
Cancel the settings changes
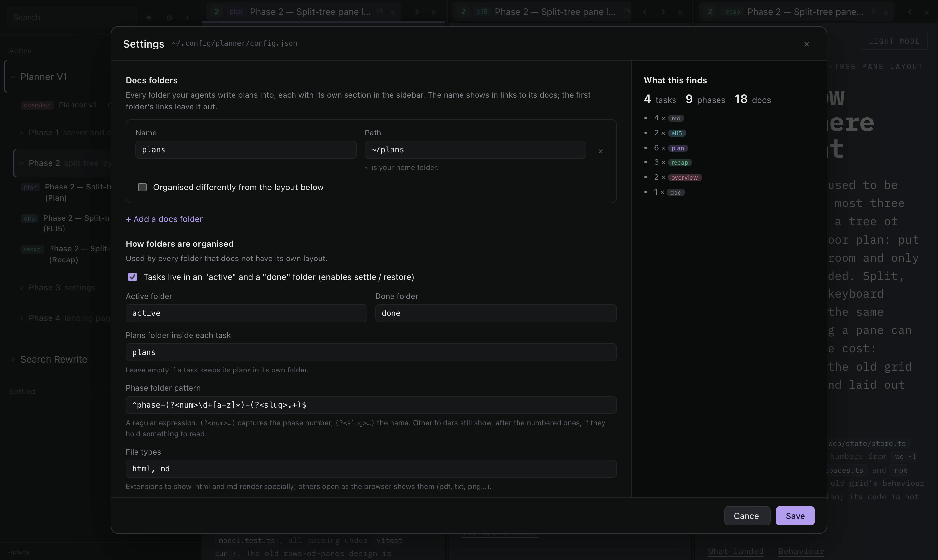point(747,516)
